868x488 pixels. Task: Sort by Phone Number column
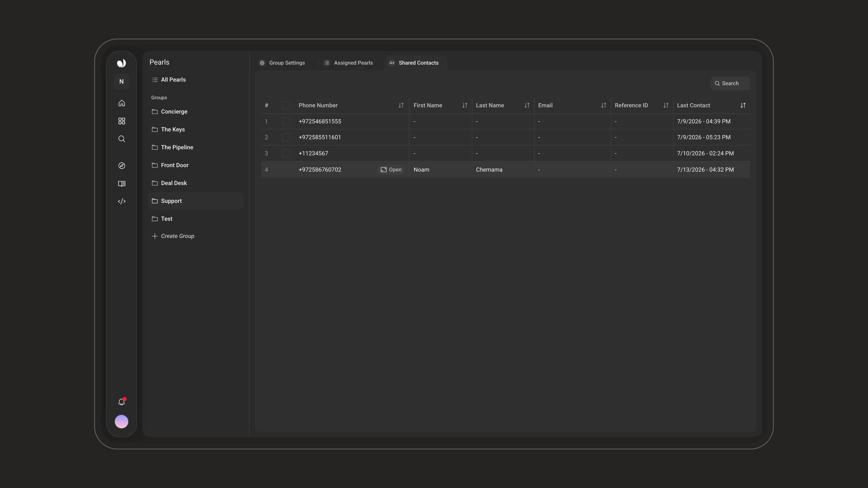[401, 105]
